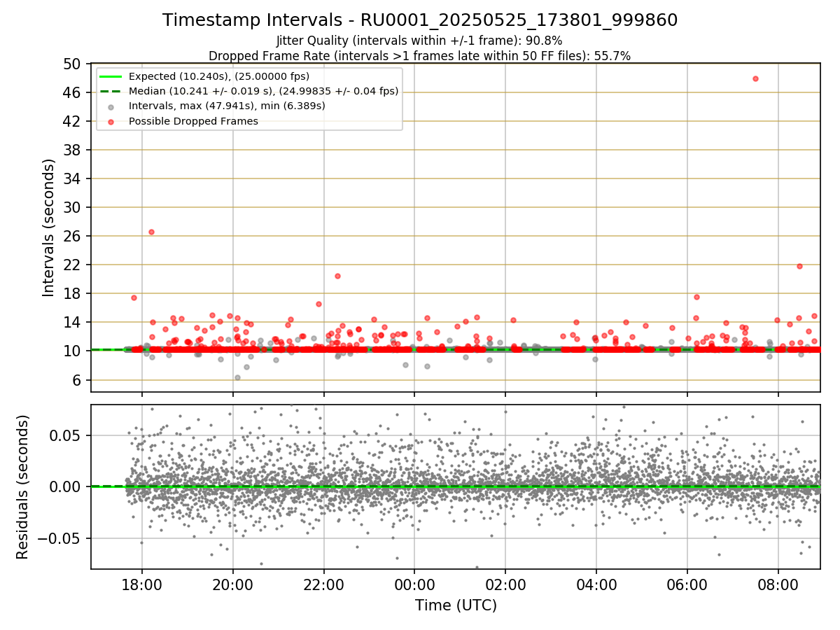Image resolution: width=840 pixels, height=630 pixels.
Task: Click the '18' y-axis tick label
Action: [72, 293]
